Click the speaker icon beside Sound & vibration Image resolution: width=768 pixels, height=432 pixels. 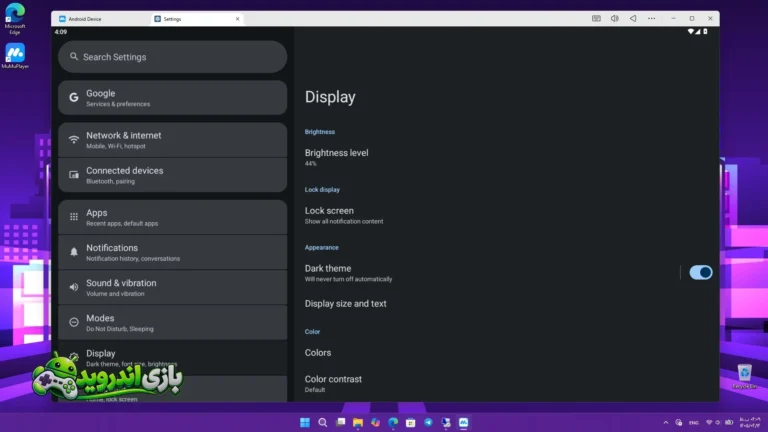point(73,287)
